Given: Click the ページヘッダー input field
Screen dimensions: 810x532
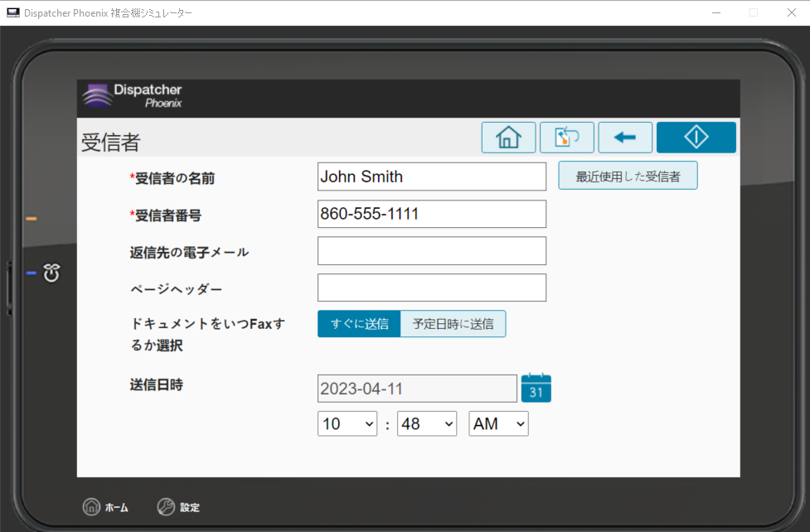Looking at the screenshot, I should pos(432,288).
